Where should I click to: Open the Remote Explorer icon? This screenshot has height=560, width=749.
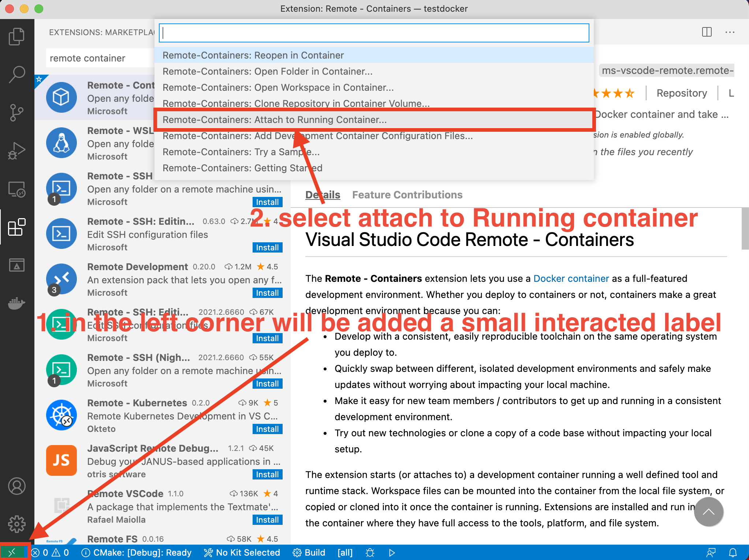click(x=16, y=189)
